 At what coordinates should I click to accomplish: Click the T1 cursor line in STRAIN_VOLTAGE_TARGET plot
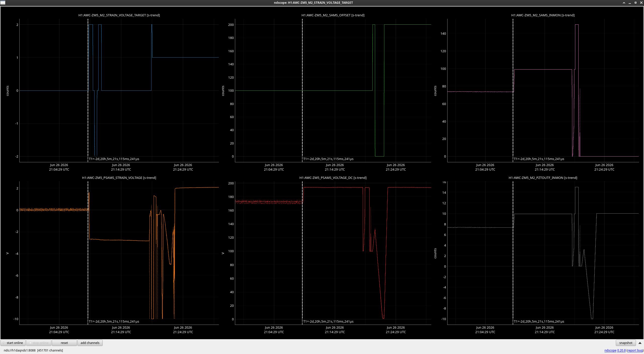point(88,90)
